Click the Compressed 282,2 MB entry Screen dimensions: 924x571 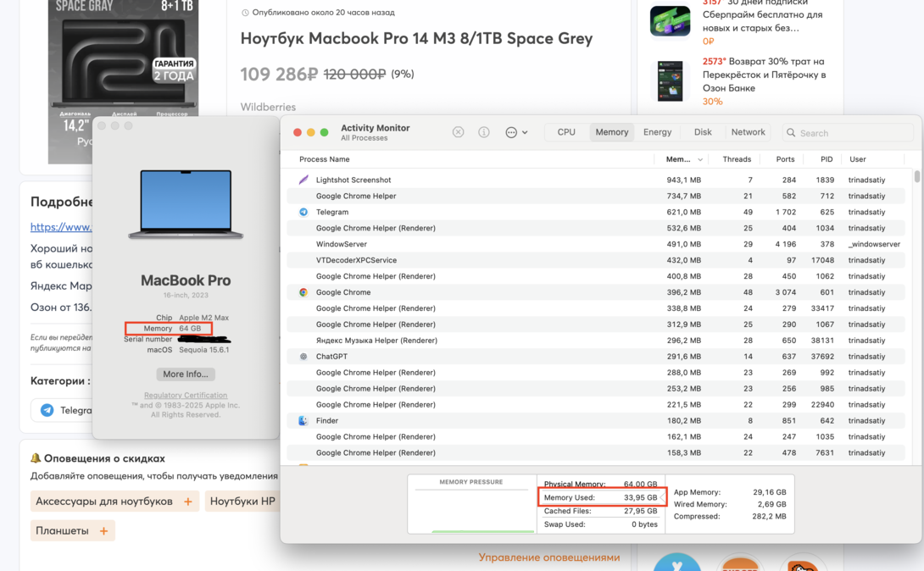tap(730, 516)
